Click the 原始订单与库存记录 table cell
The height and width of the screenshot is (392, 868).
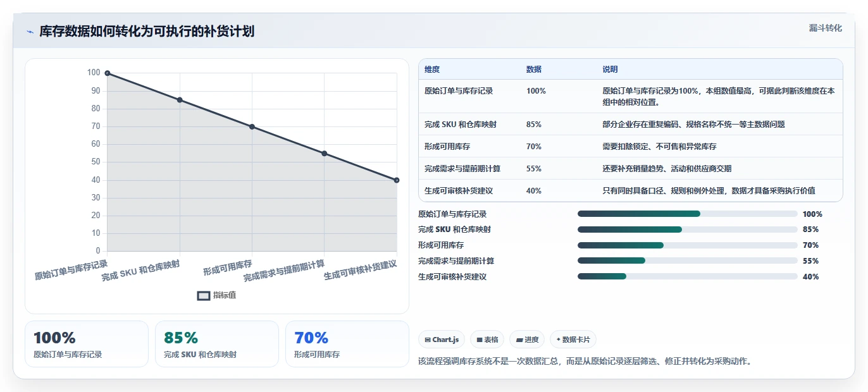459,91
